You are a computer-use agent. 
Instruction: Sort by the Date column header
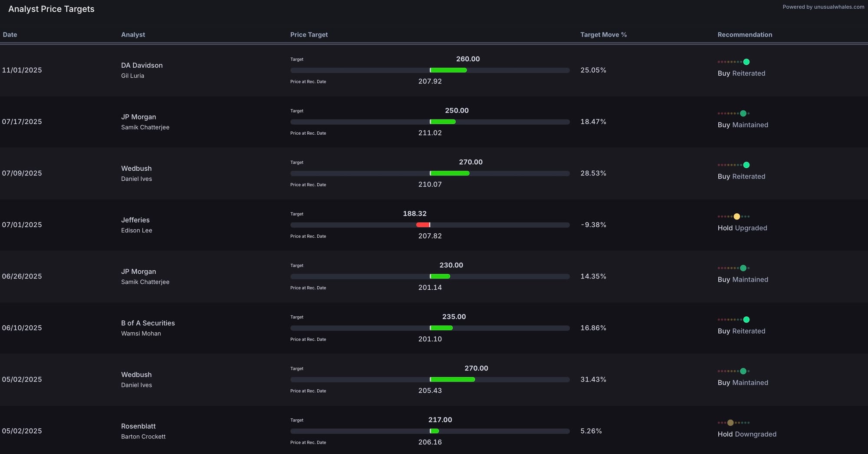[x=10, y=35]
